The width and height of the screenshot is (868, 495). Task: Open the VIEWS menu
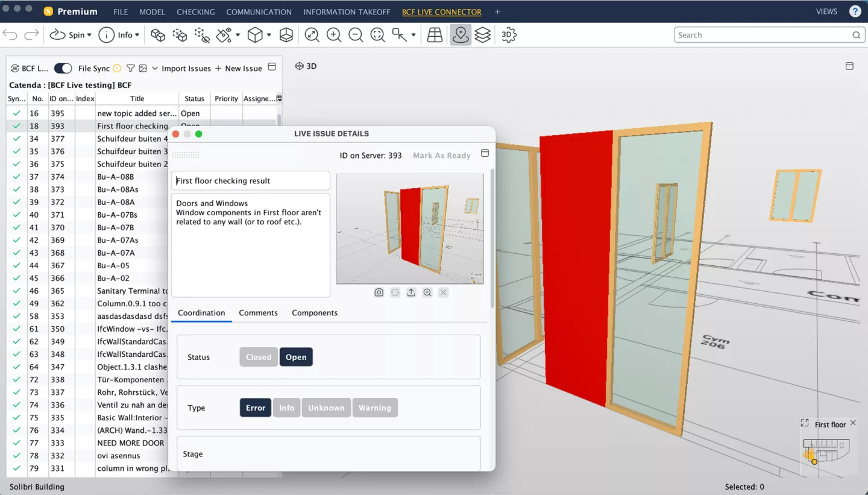pyautogui.click(x=826, y=11)
